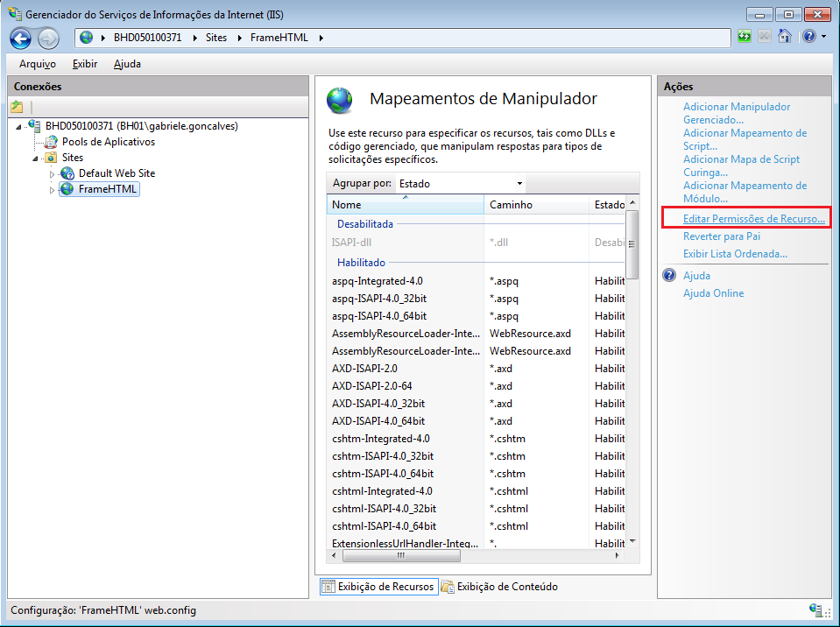Select the AXD-ISAPI-2.0-64 row

click(x=476, y=386)
